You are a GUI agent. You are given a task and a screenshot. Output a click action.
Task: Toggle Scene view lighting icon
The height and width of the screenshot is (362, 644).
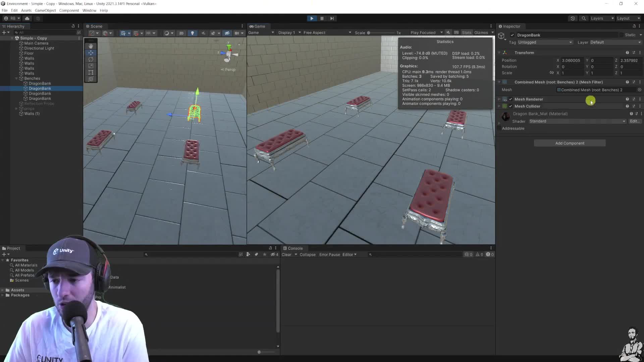[193, 33]
